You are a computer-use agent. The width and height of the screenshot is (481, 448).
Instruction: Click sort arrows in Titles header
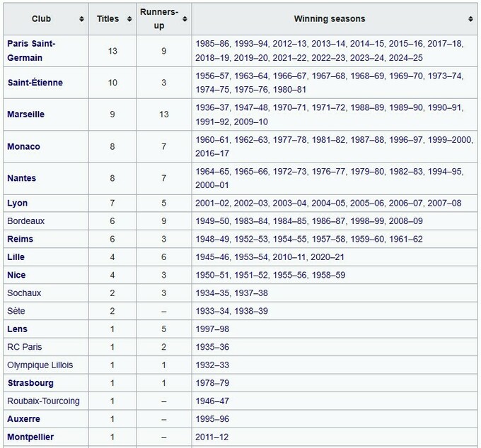[x=129, y=19]
